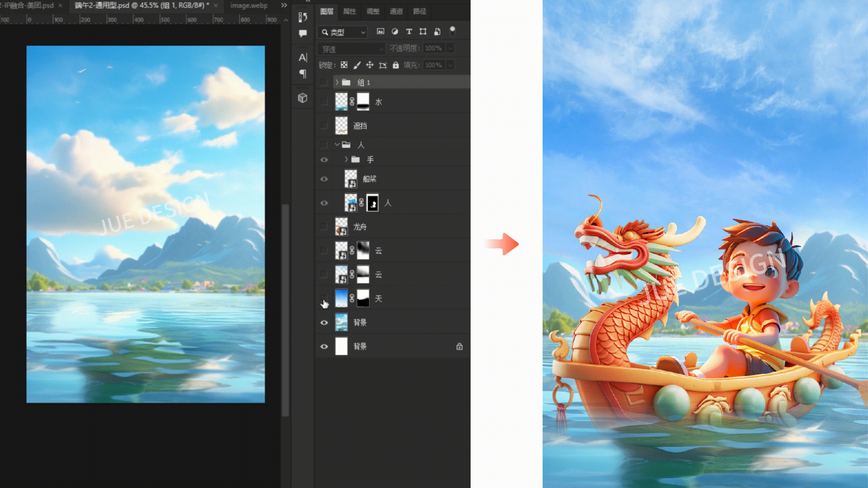Expand the 组 1 group chevron
The image size is (868, 488).
click(337, 82)
